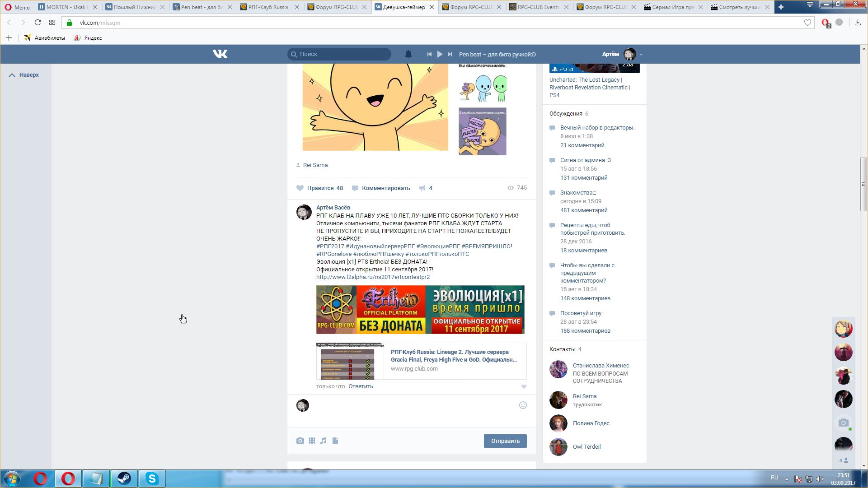Like the comment with heart icon
The width and height of the screenshot is (868, 488).
(524, 387)
